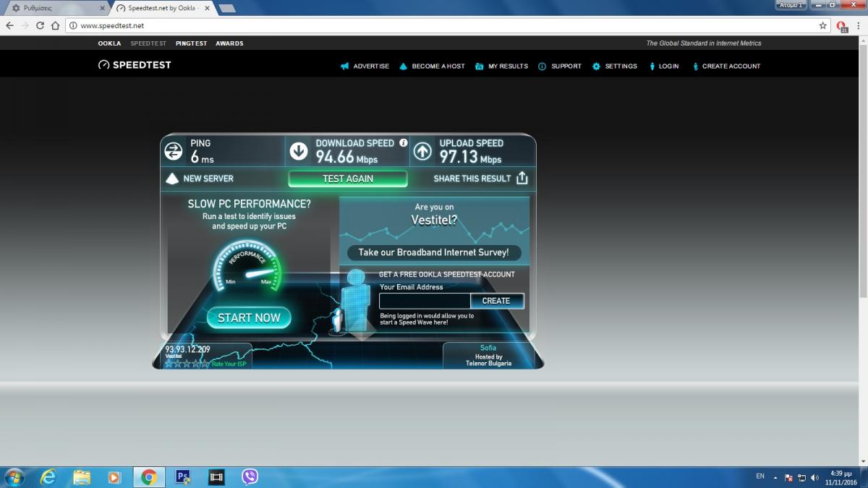
Task: Click the upload speed arrow icon
Action: [422, 151]
